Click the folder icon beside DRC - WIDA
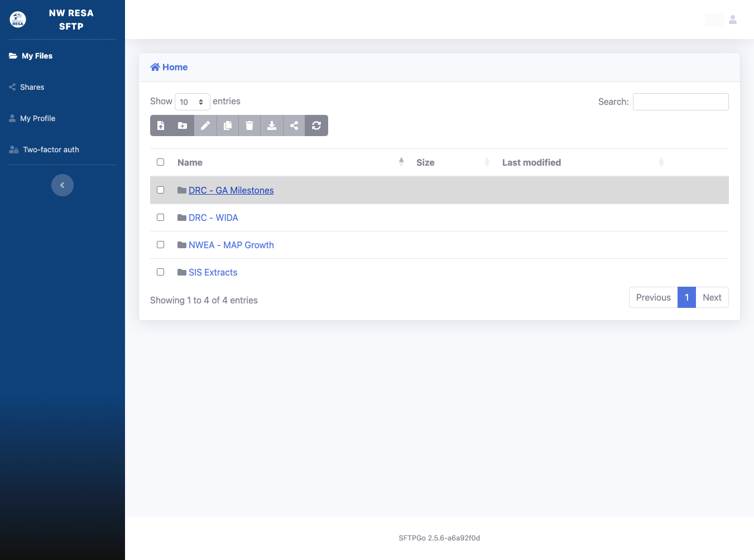754x560 pixels. pyautogui.click(x=182, y=218)
